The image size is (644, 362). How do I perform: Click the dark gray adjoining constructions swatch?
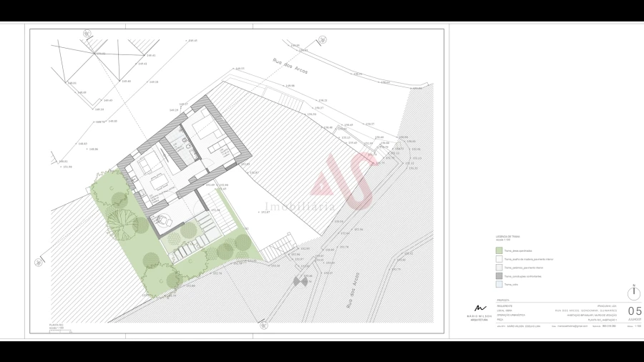[499, 275]
